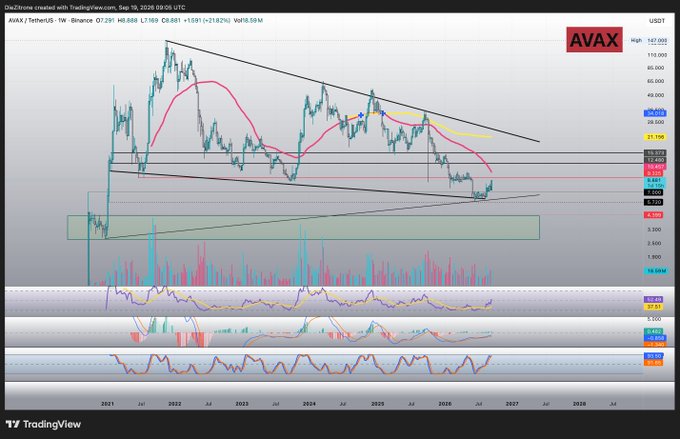Click the 85.000 price axis label
The image size is (680, 439).
(657, 68)
